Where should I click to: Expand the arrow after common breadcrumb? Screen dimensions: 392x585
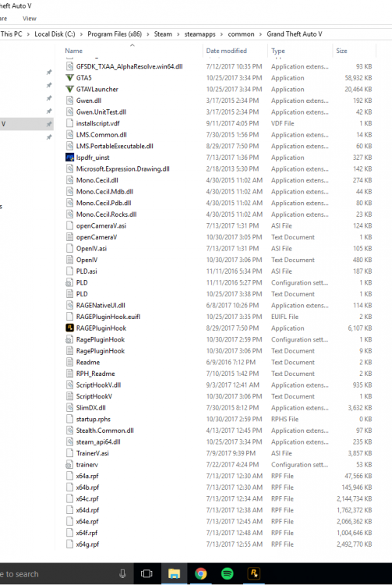coord(261,34)
